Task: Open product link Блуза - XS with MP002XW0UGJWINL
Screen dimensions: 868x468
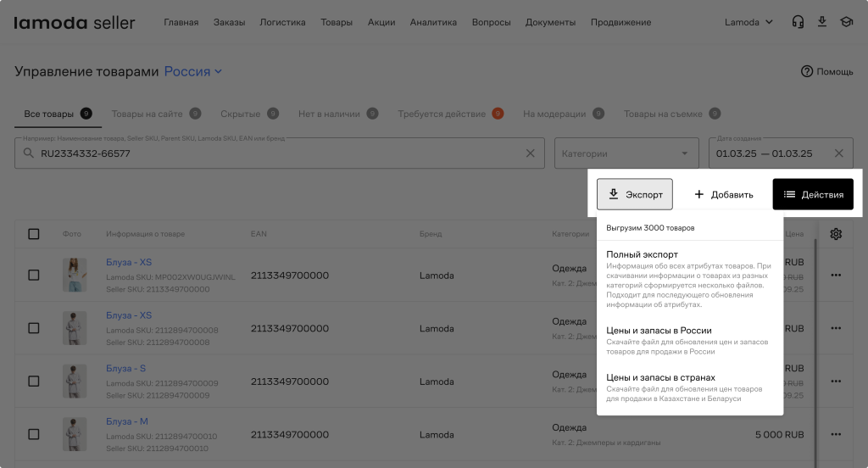Action: pyautogui.click(x=129, y=262)
